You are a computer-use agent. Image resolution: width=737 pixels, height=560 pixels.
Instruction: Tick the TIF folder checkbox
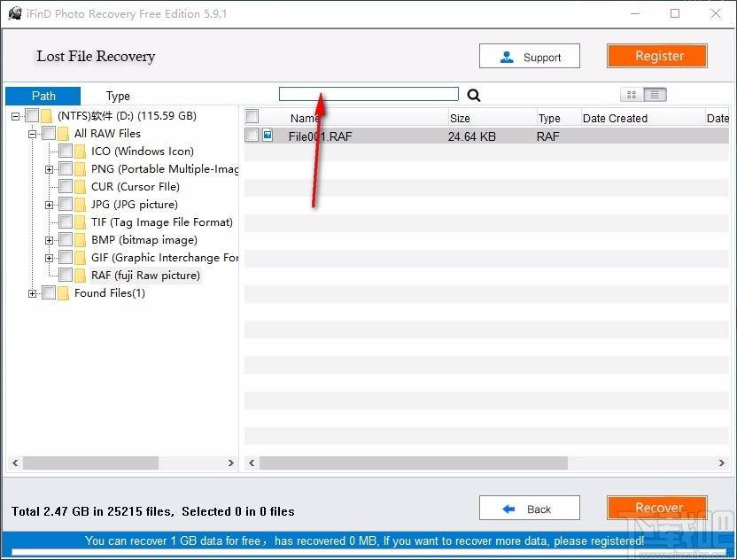66,222
